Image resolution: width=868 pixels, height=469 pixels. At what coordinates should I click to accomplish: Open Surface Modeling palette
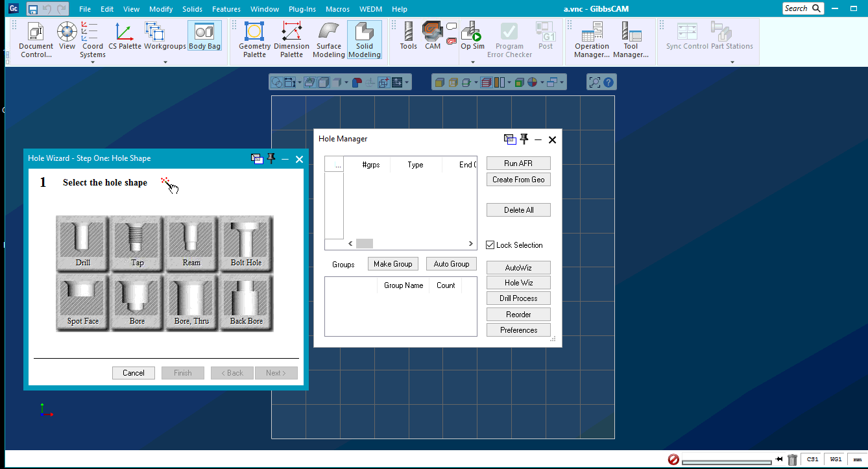coord(329,40)
